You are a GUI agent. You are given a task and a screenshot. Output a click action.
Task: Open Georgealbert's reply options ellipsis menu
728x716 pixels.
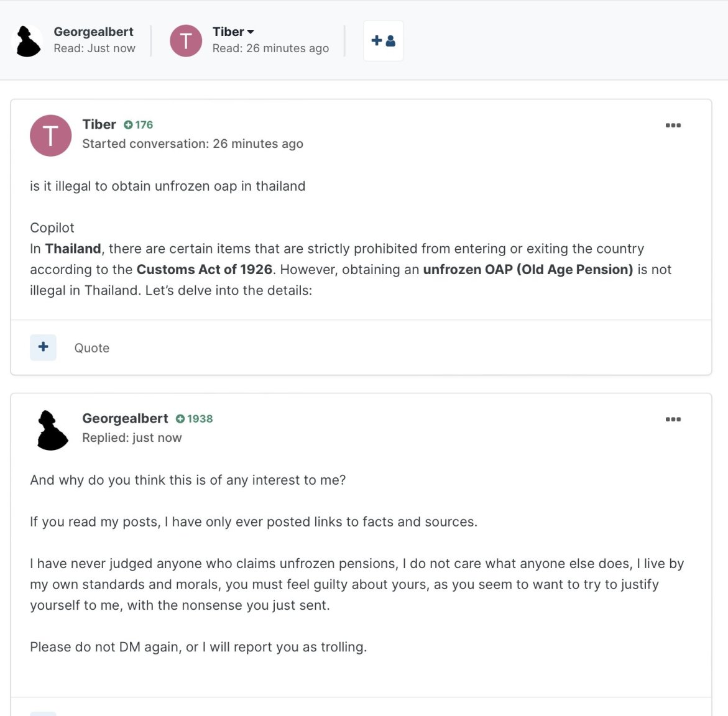click(x=673, y=419)
